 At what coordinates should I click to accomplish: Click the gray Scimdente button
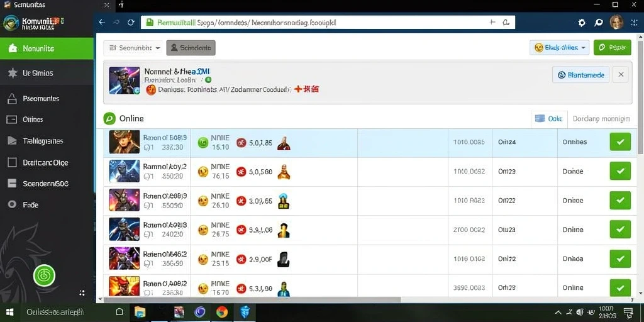tap(191, 48)
